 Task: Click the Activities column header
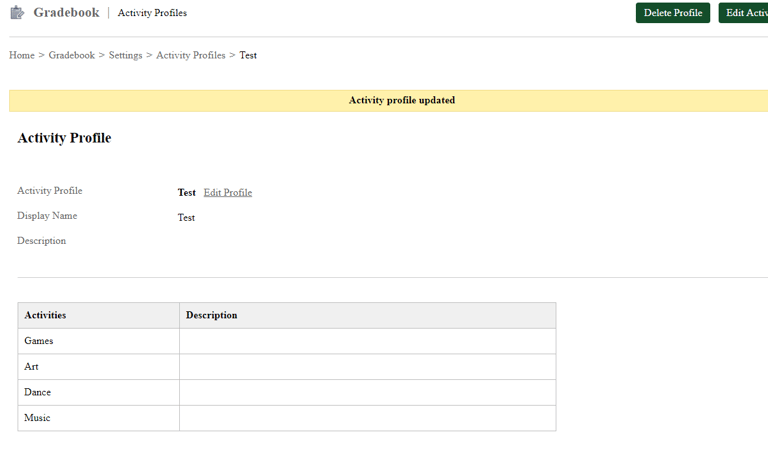45,315
